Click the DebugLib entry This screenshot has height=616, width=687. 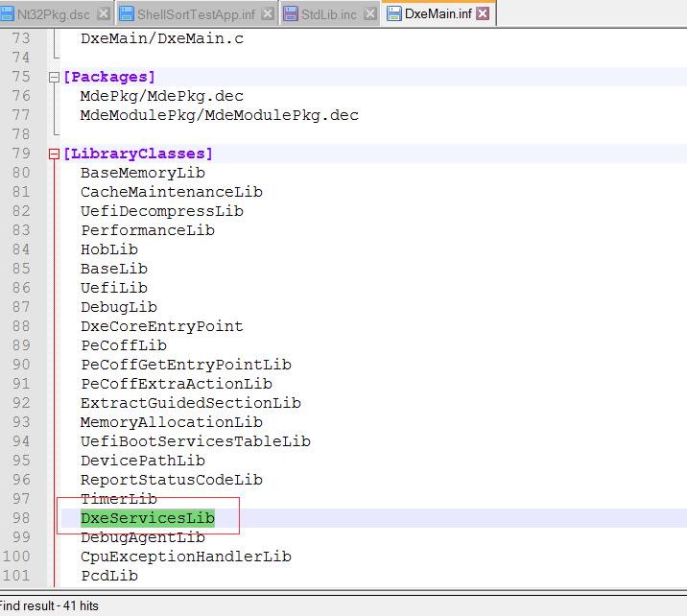pyautogui.click(x=119, y=307)
